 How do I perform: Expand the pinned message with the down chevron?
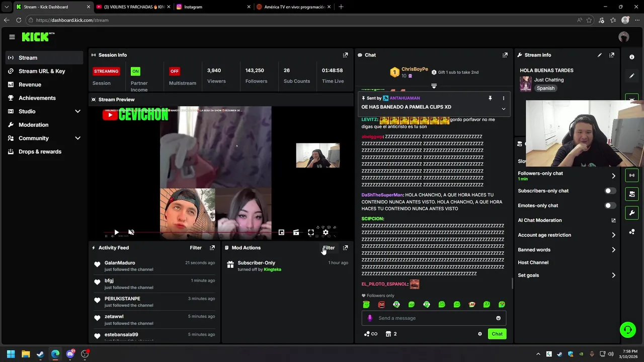click(503, 109)
